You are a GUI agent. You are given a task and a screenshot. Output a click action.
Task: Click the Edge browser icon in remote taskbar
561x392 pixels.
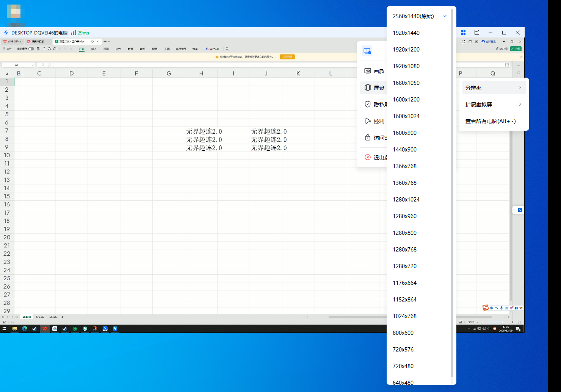click(x=25, y=329)
